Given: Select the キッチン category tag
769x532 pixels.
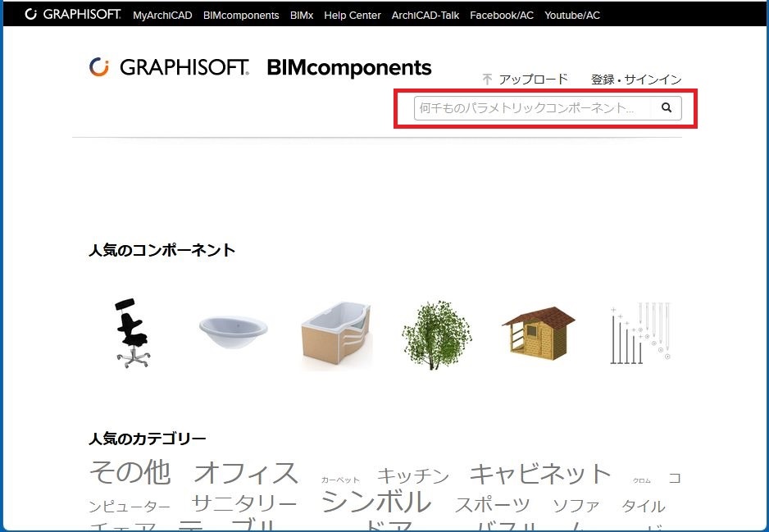Looking at the screenshot, I should click(413, 475).
